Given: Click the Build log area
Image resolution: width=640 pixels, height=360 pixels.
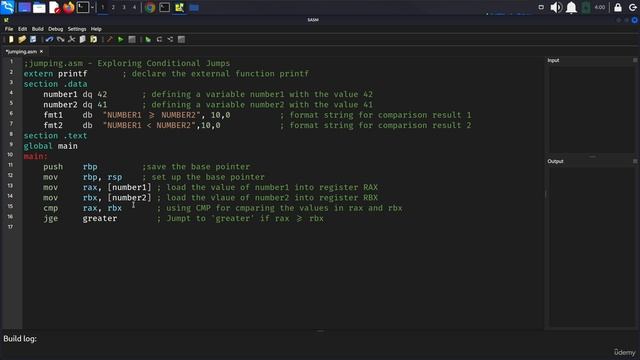Looking at the screenshot, I should click(x=320, y=345).
